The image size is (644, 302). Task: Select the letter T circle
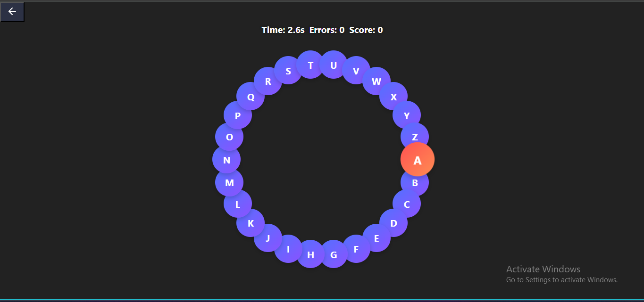point(310,65)
